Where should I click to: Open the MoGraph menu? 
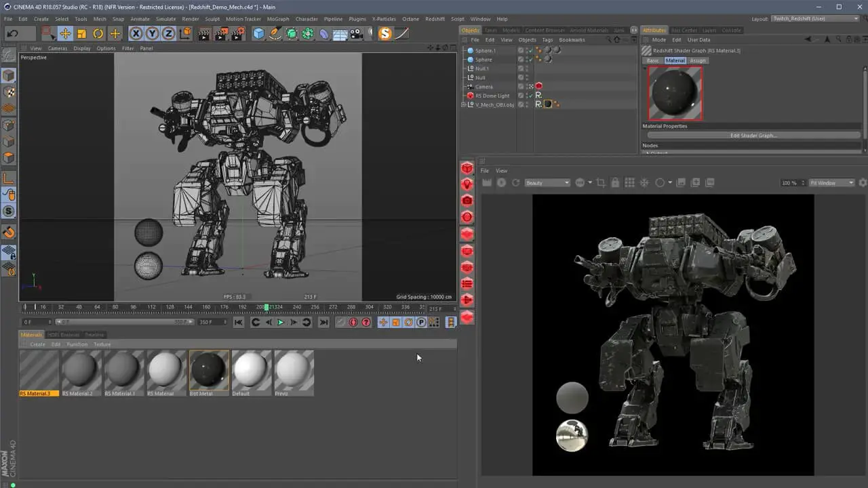click(x=277, y=19)
